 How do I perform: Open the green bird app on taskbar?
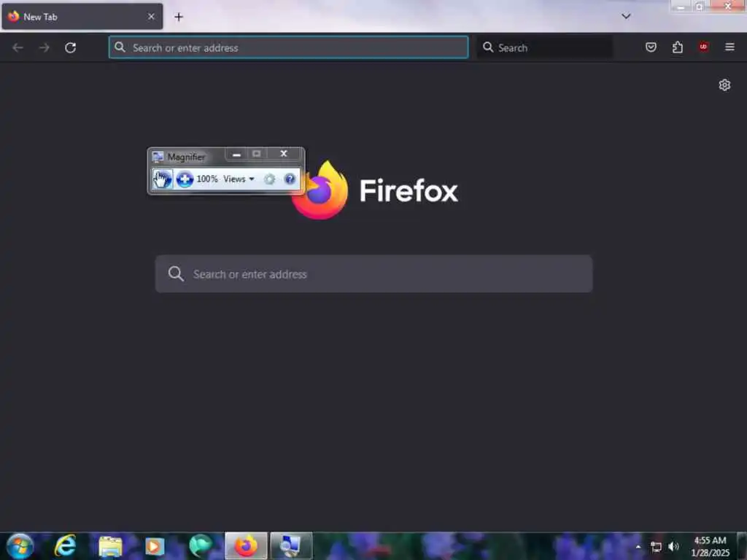click(x=201, y=545)
